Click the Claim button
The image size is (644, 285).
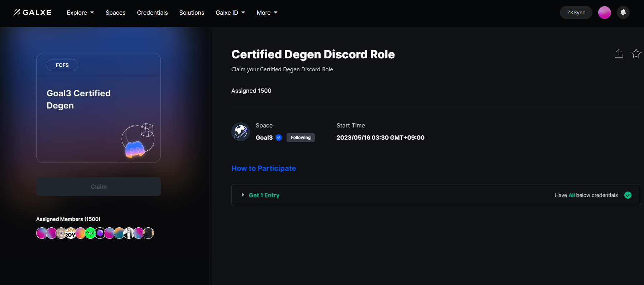98,187
